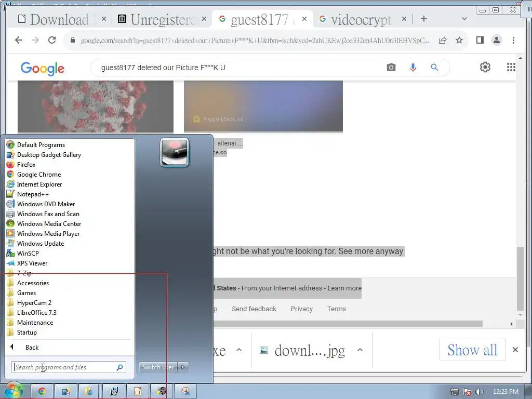
Task: Click the Search programs and files box
Action: (68, 367)
